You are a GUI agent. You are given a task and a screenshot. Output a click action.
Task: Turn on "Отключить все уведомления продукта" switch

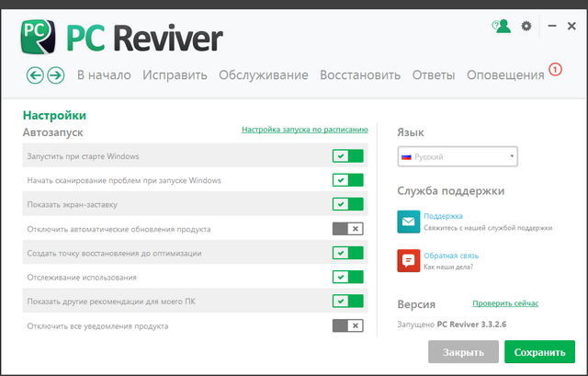[x=348, y=325]
